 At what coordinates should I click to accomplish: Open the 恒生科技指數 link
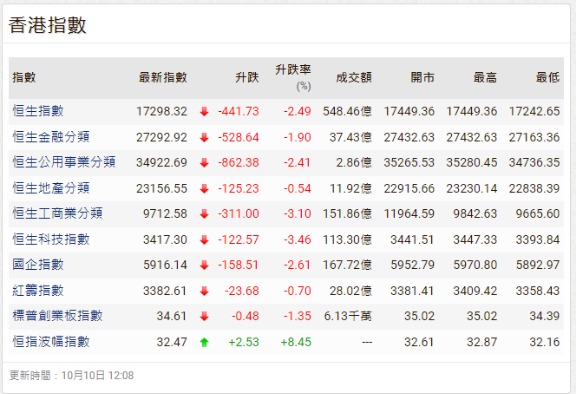pos(51,239)
